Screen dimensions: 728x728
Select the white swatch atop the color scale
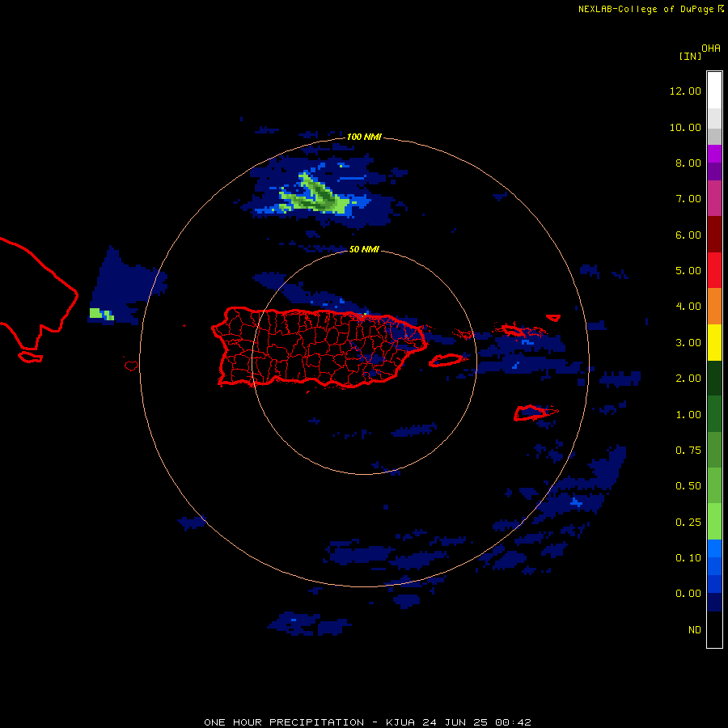click(714, 90)
